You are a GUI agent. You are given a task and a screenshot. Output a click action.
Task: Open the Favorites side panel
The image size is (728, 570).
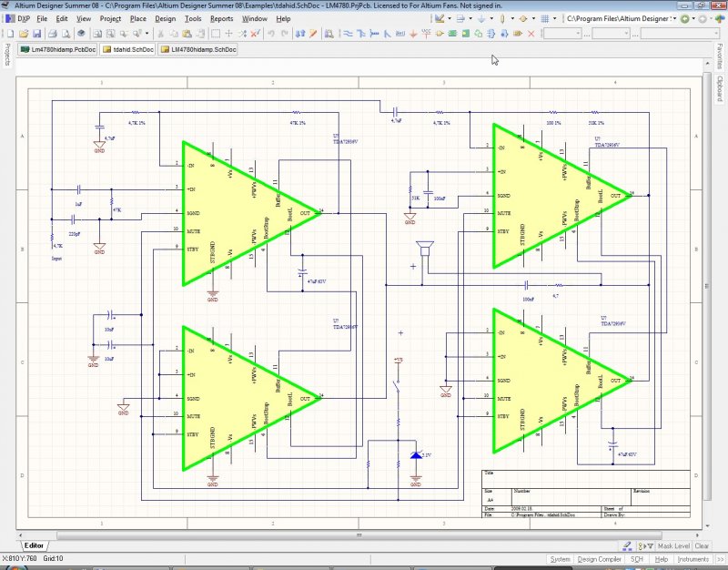[x=719, y=56]
